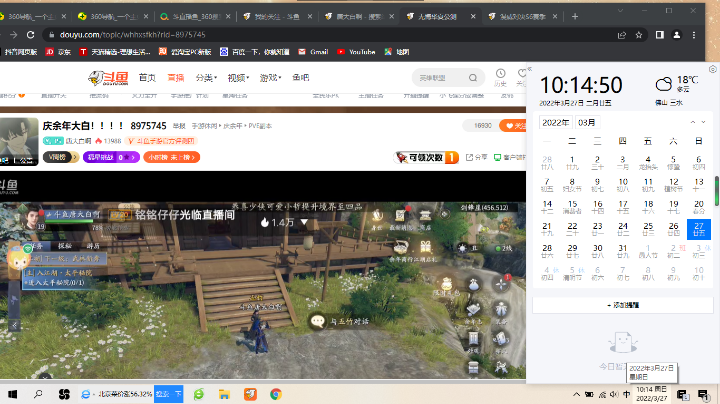Open Google Chrome from the taskbar
Screen dimensions: 720x404
pyautogui.click(x=276, y=394)
